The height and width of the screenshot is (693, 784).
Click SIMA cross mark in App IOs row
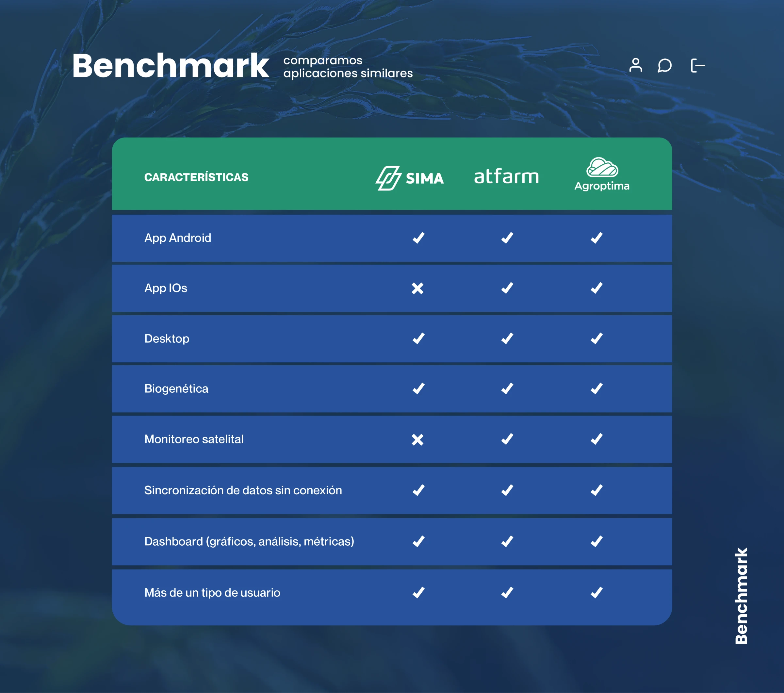(x=418, y=288)
